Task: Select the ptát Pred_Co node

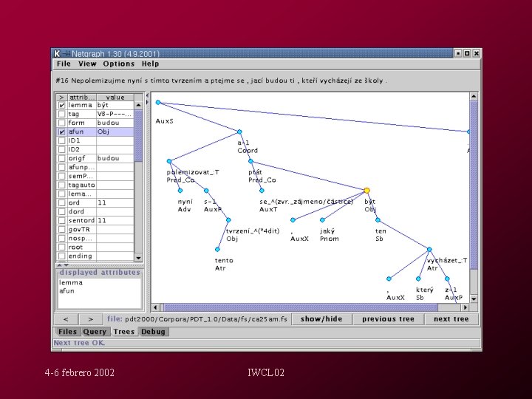Action: (250, 161)
